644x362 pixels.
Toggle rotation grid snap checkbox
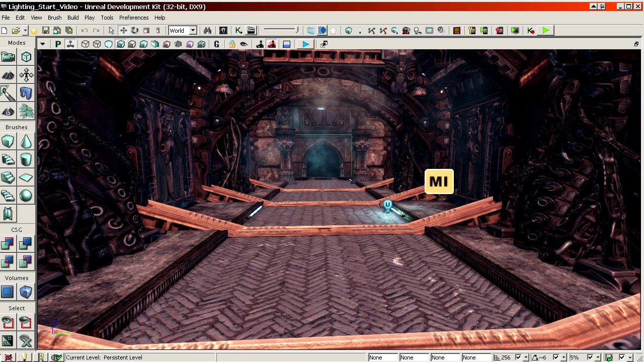[556, 357]
